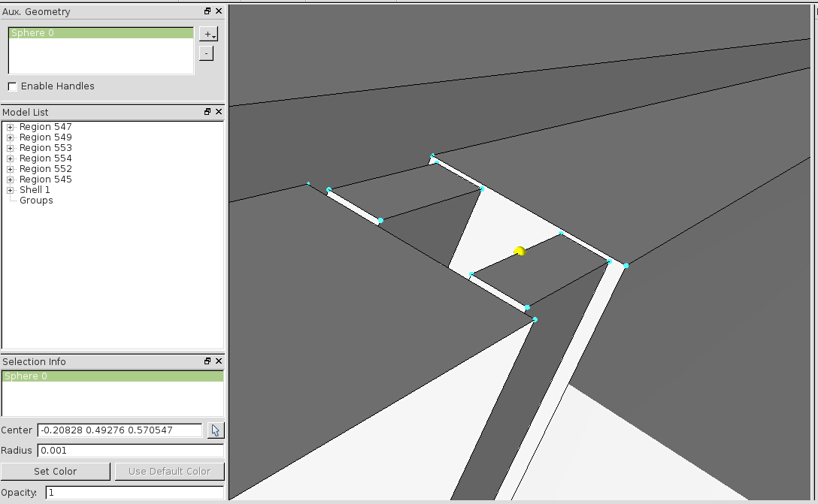Screen dimensions: 818x504
Task: Click the Opacity input field
Action: (135, 493)
